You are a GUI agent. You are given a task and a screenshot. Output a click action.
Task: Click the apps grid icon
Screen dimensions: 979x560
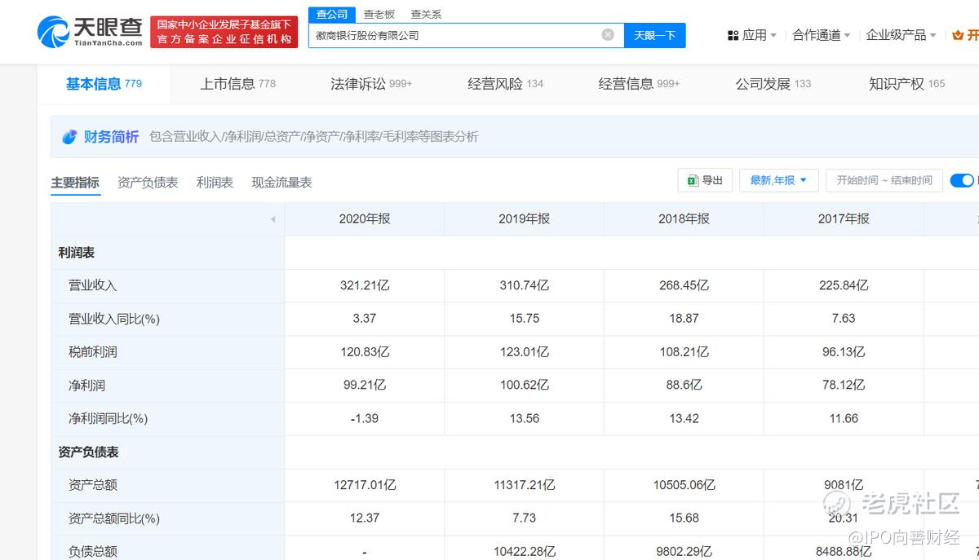click(733, 35)
